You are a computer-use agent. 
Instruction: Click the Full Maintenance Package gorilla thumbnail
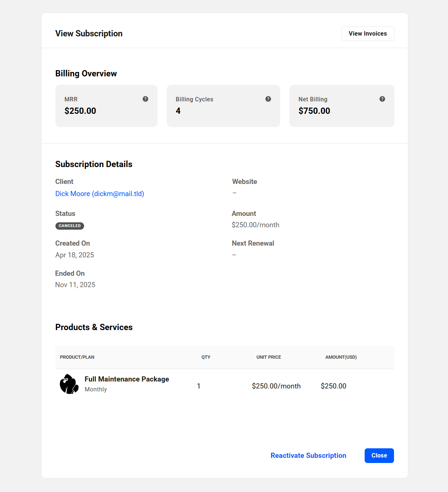click(x=69, y=384)
